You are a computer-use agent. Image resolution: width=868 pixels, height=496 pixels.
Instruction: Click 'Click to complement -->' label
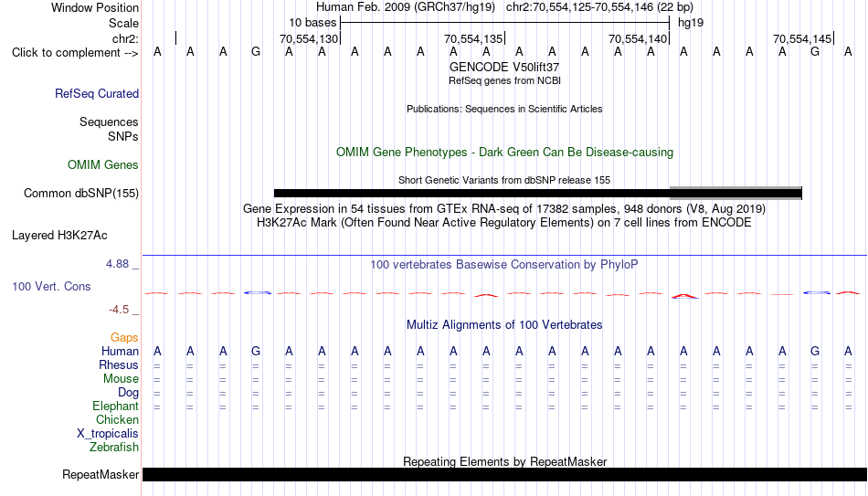click(75, 53)
